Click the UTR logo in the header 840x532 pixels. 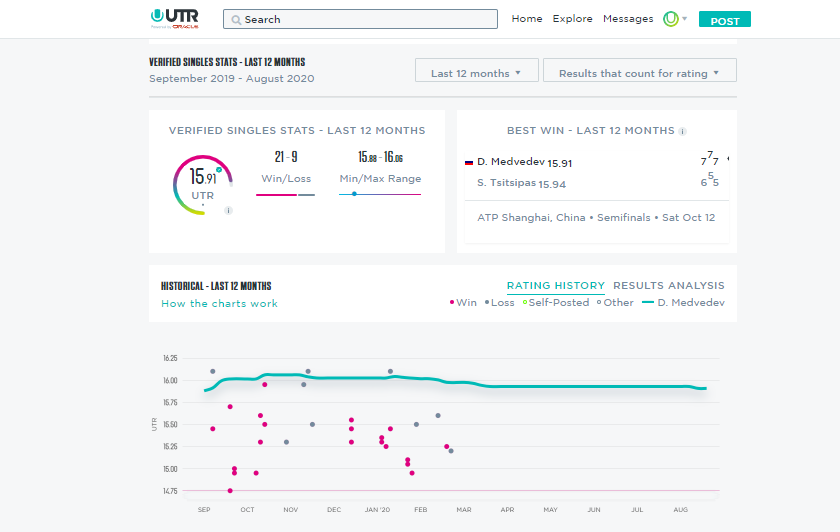coord(175,18)
